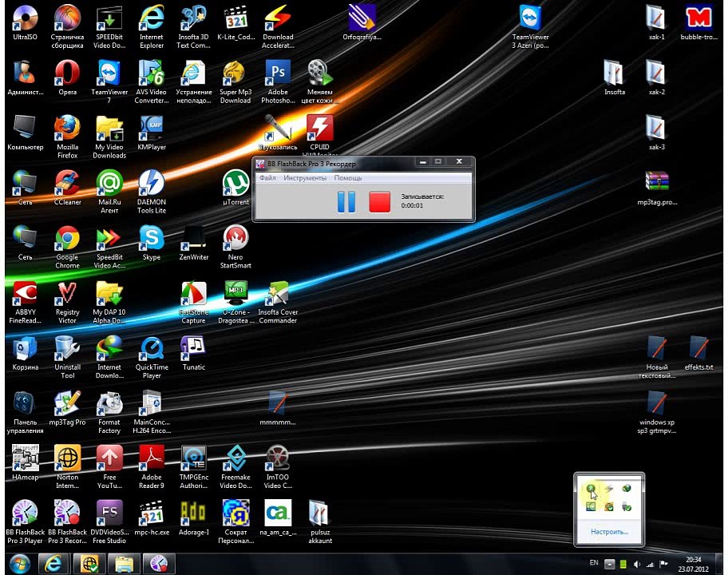Select the FastStone Capture shortcut

(194, 303)
